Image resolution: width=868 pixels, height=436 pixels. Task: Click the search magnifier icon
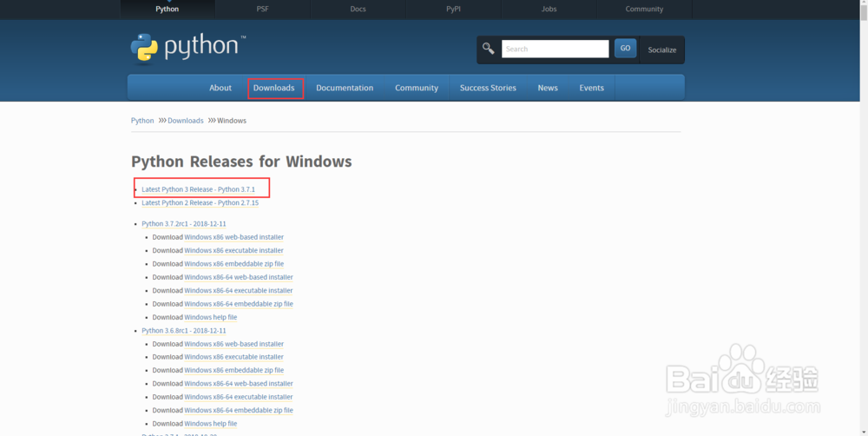(x=488, y=49)
